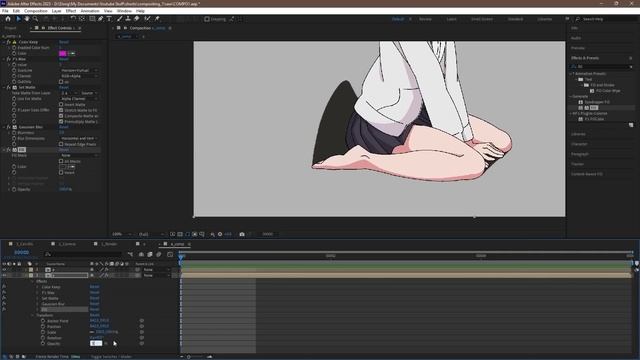Viewport: 640px width, 360px height.
Task: Select the Puppet Pin tool
Action: [x=157, y=19]
